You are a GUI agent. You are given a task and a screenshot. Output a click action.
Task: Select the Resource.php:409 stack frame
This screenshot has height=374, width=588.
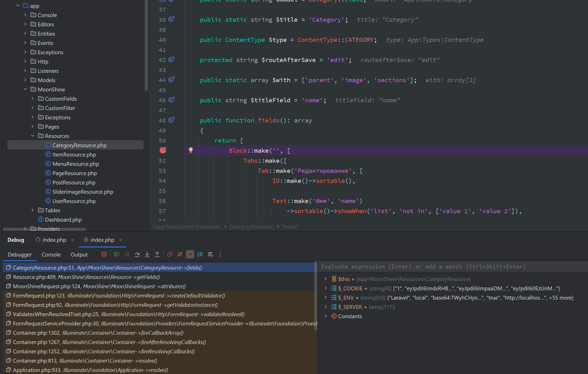158,277
